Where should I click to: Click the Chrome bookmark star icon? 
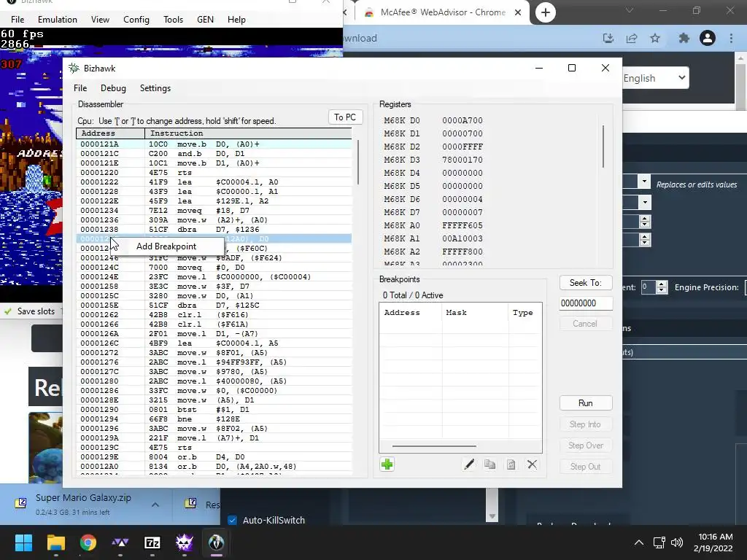tap(655, 38)
